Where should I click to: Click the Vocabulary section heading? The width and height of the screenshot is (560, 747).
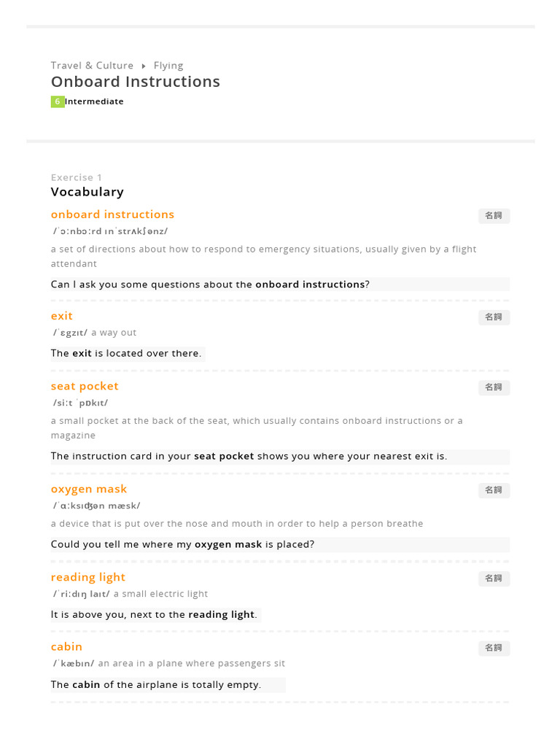(87, 192)
